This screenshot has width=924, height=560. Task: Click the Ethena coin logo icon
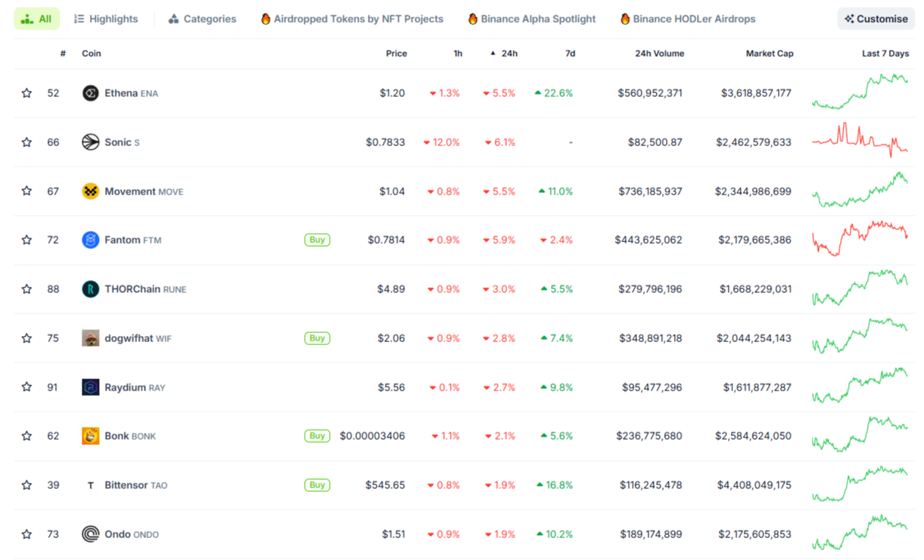click(x=90, y=93)
